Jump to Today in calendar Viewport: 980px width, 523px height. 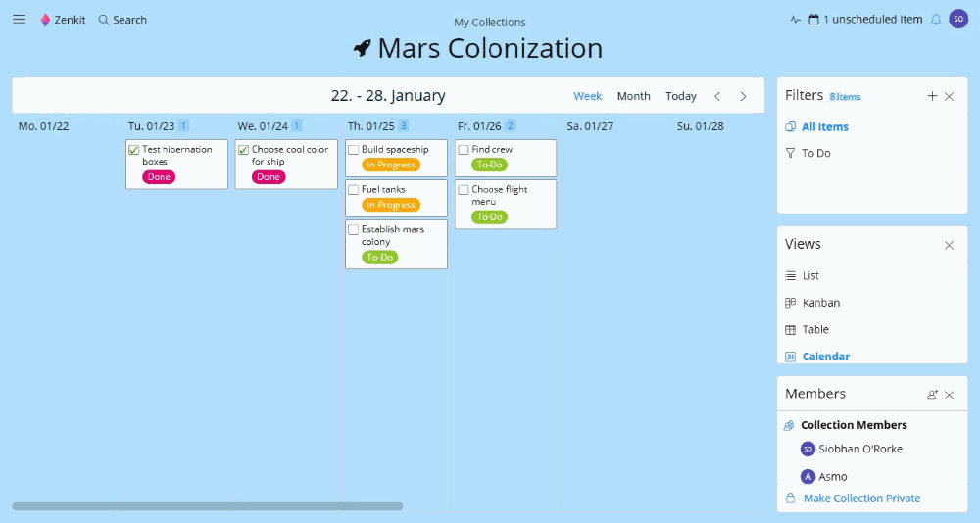point(681,96)
